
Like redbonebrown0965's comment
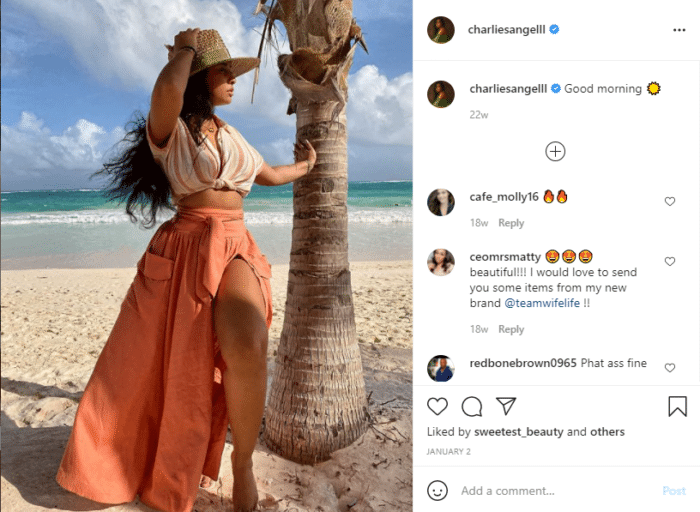click(670, 367)
